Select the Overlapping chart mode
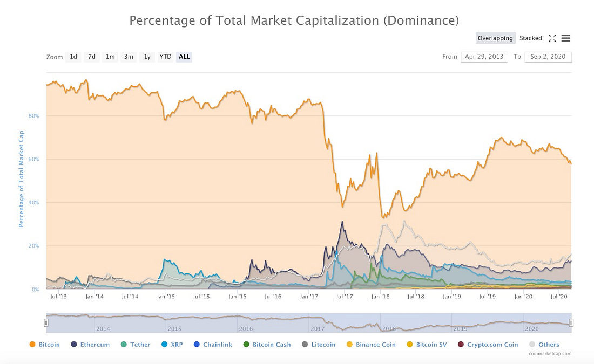 (495, 38)
